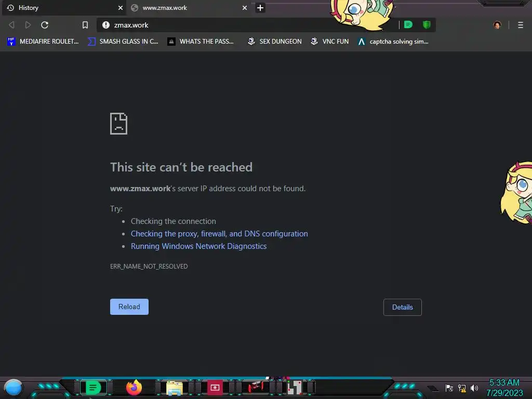Image resolution: width=532 pixels, height=399 pixels.
Task: Open the red-and-black taskbar app icon
Action: point(256,387)
